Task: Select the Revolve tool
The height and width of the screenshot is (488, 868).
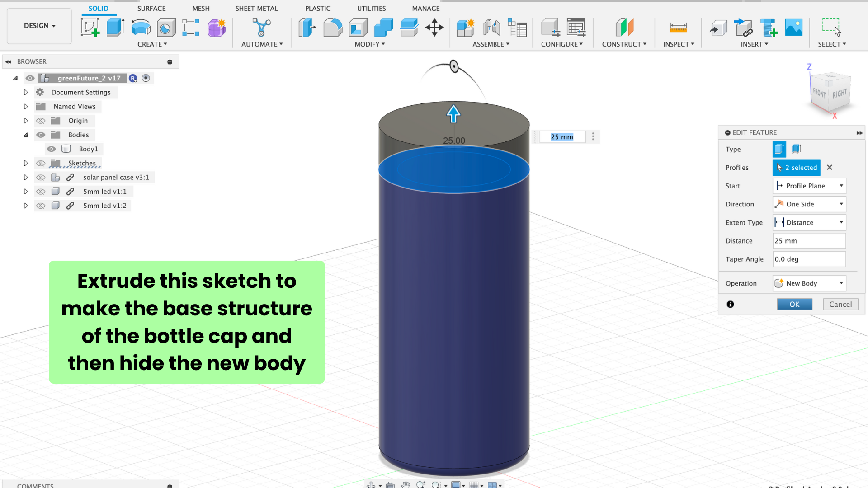Action: (141, 28)
